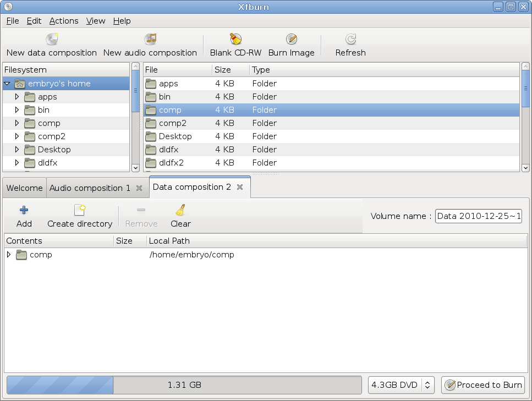The image size is (532, 401).
Task: Click the comp2 folder icon in file list
Action: tap(151, 123)
